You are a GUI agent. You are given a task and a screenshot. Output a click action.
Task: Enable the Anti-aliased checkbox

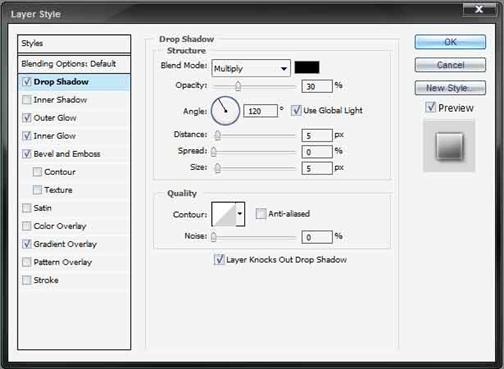click(x=261, y=213)
